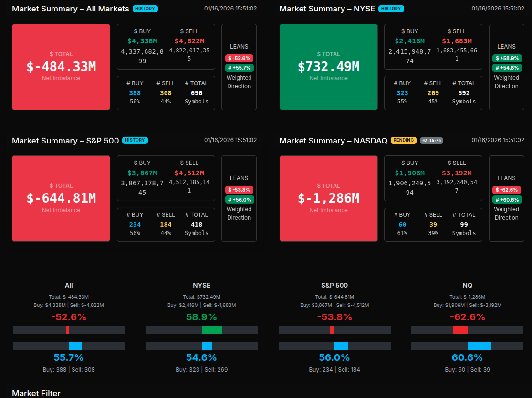
Task: Open the HISTORY badge for S&P 500 summary
Action: (135, 140)
